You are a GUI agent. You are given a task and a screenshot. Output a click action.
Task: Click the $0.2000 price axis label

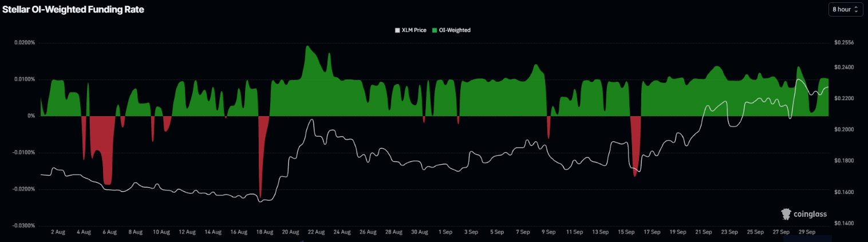click(844, 130)
